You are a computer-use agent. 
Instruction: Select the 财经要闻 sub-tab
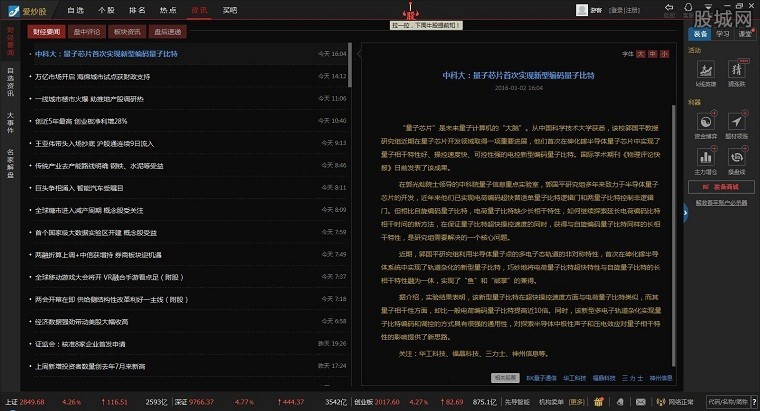click(x=47, y=32)
